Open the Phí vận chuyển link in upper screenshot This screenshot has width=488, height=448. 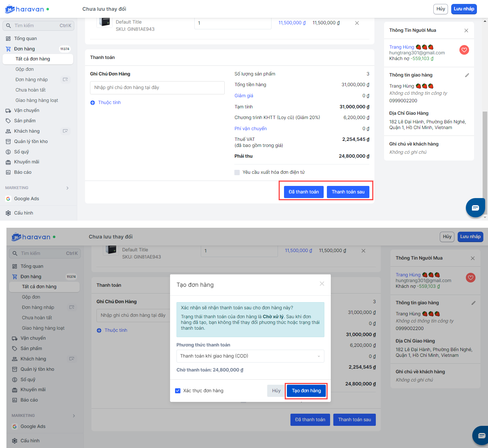[250, 129]
